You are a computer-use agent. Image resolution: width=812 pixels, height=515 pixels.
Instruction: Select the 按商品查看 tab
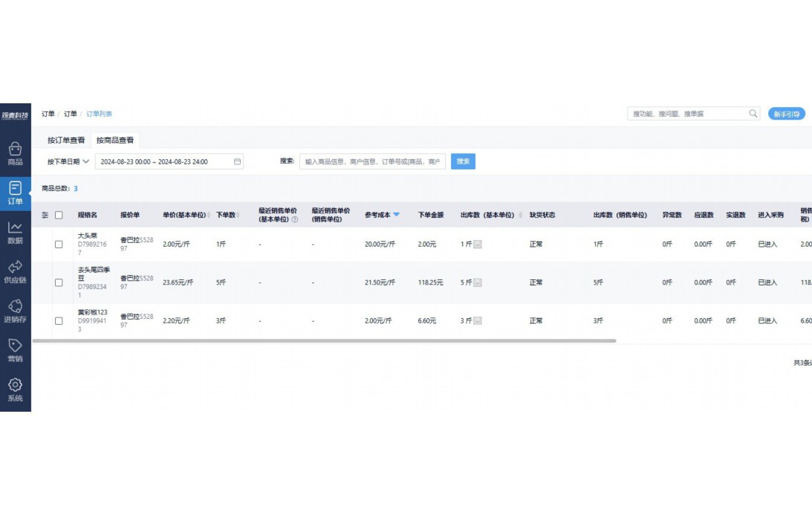(114, 140)
